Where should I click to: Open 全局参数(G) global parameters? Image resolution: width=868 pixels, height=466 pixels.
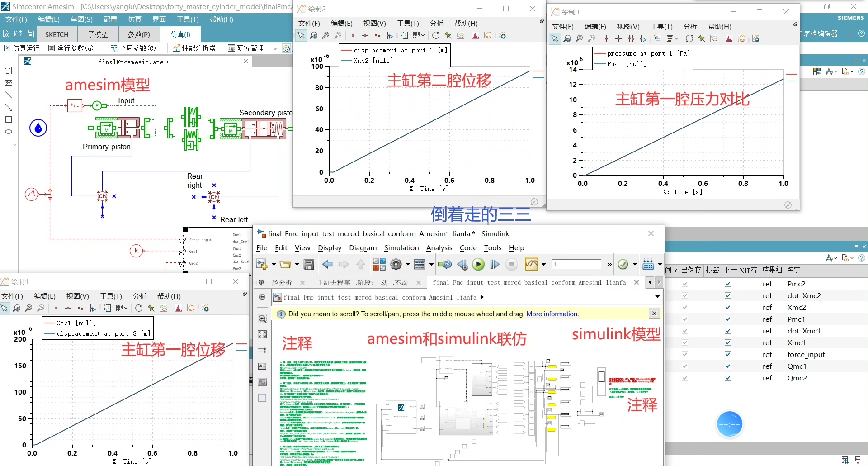point(133,48)
